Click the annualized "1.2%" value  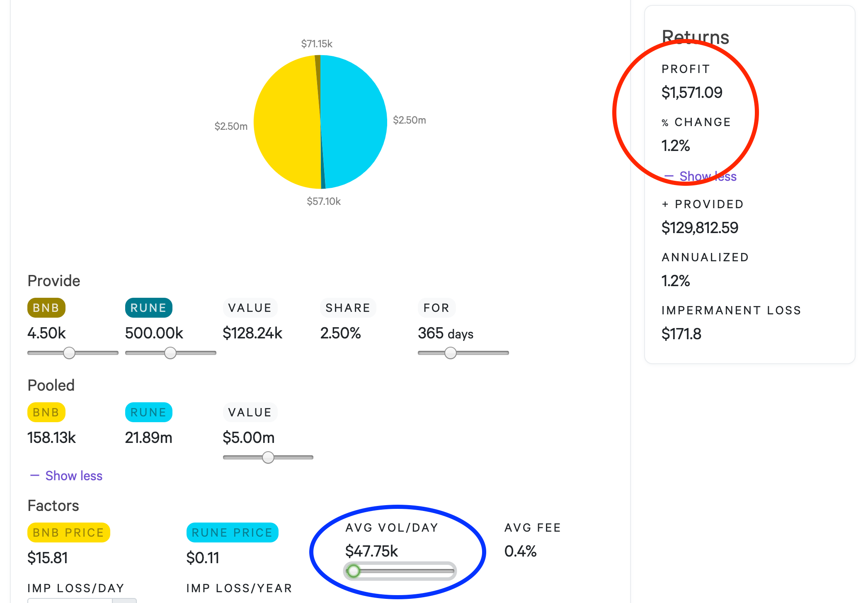coord(675,281)
